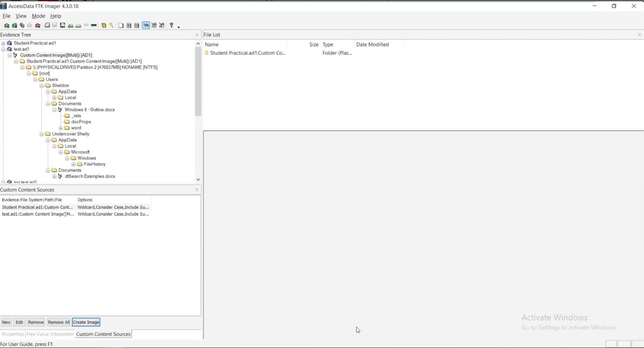
Task: Click the Capture Memory icon
Action: click(94, 25)
